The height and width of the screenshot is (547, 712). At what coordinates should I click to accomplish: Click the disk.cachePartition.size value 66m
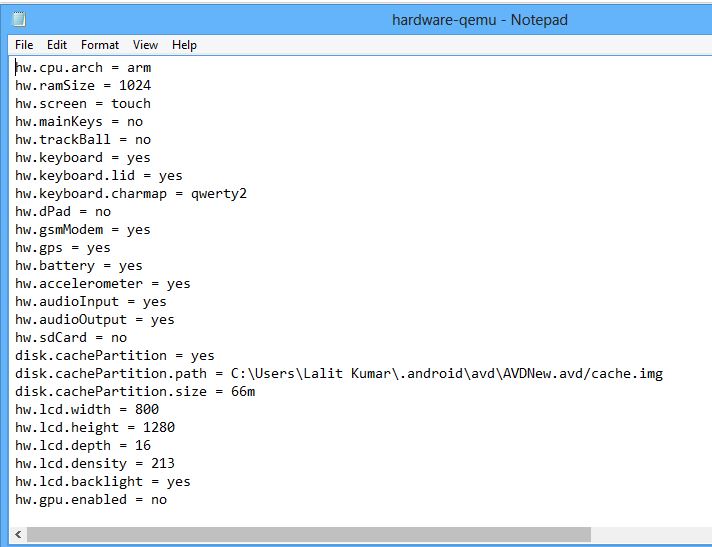tap(243, 392)
